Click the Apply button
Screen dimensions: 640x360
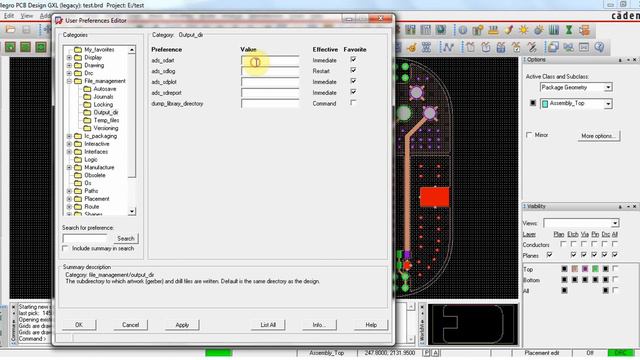[182, 325]
